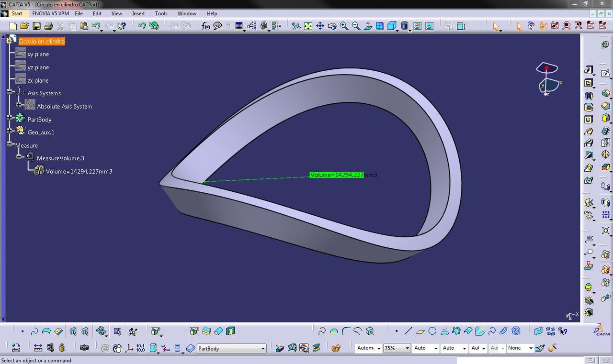Open the View menu
The height and width of the screenshot is (364, 613).
point(116,13)
